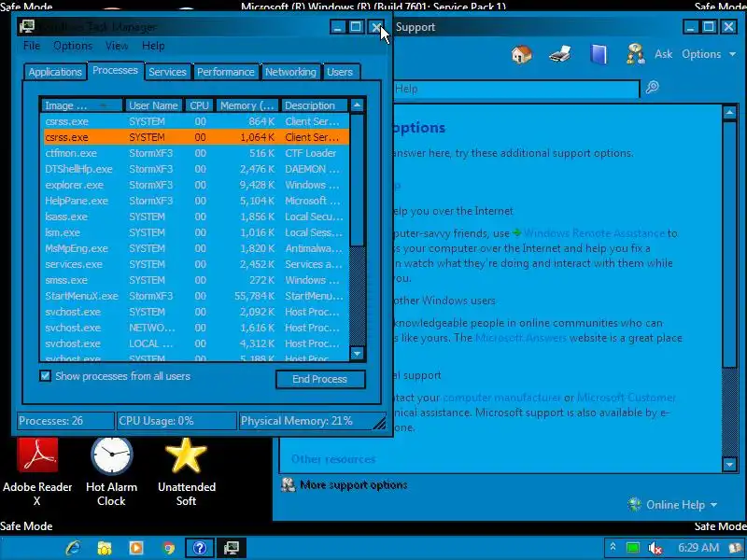The height and width of the screenshot is (560, 747).
Task: Open Chrome from taskbar
Action: pyautogui.click(x=168, y=548)
